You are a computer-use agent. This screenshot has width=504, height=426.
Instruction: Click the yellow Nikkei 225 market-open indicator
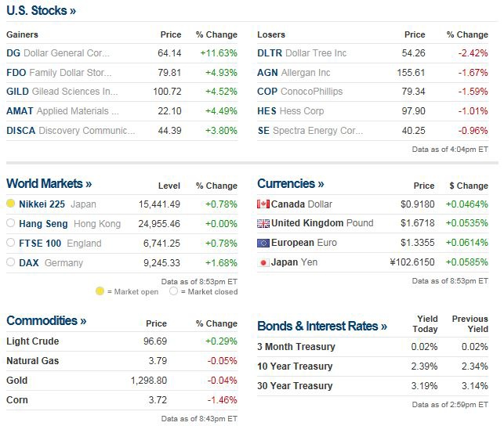tap(11, 204)
